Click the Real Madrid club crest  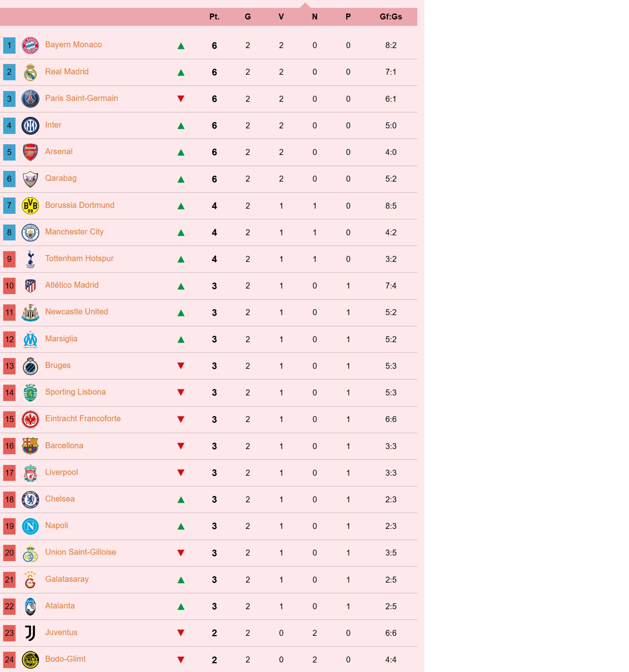pyautogui.click(x=30, y=72)
